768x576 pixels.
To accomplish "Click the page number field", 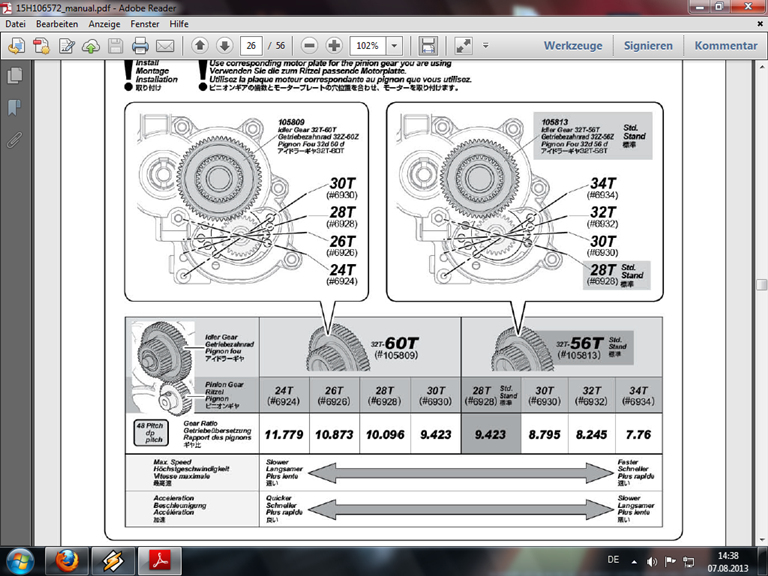I will coord(253,46).
